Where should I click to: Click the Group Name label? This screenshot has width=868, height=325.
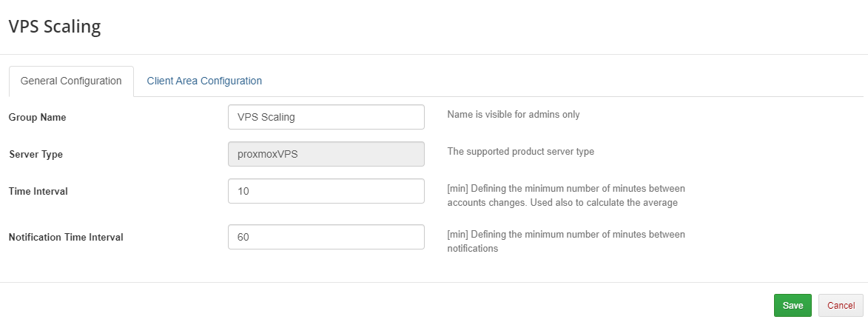click(x=37, y=117)
